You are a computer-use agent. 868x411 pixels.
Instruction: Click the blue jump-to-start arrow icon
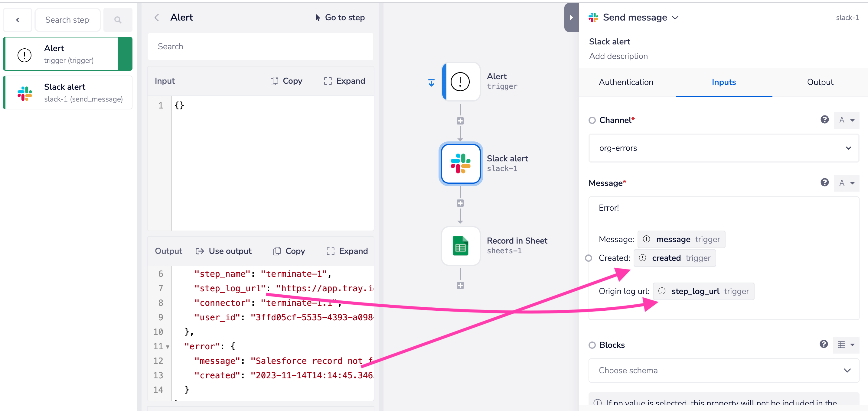(431, 83)
